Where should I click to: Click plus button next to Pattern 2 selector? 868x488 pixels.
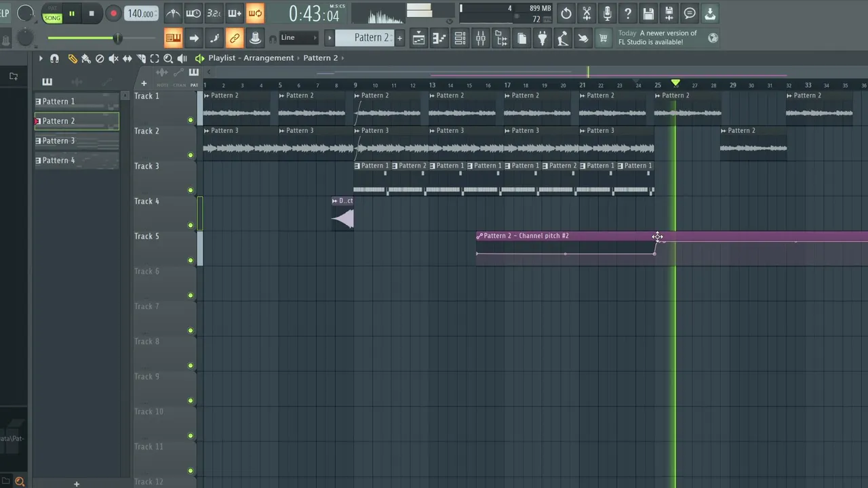tap(399, 38)
